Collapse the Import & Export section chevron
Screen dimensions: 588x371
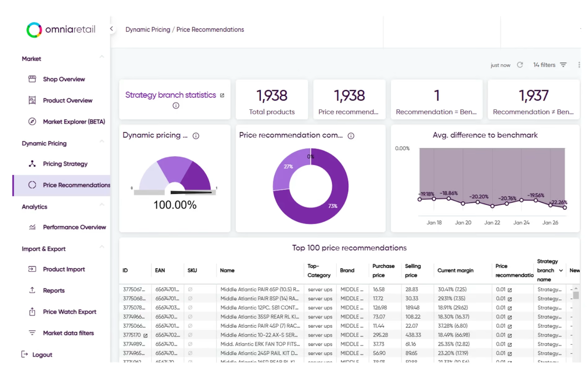(102, 247)
